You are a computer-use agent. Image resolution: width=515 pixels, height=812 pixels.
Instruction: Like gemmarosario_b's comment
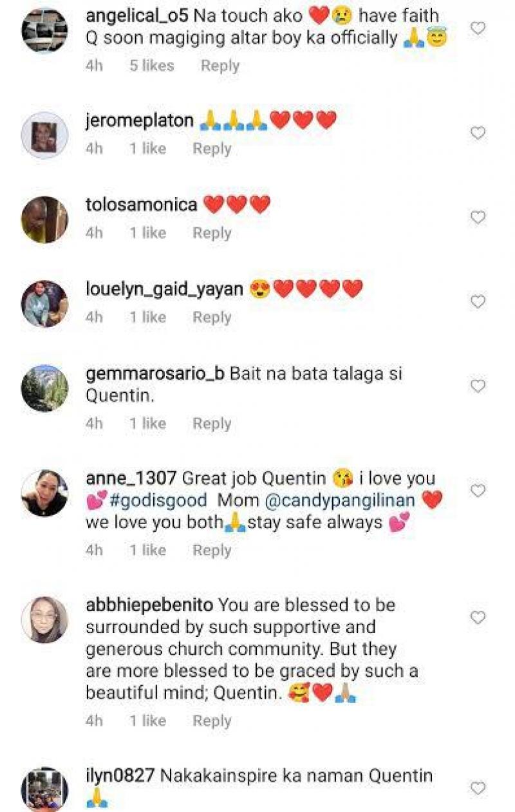pos(478,386)
